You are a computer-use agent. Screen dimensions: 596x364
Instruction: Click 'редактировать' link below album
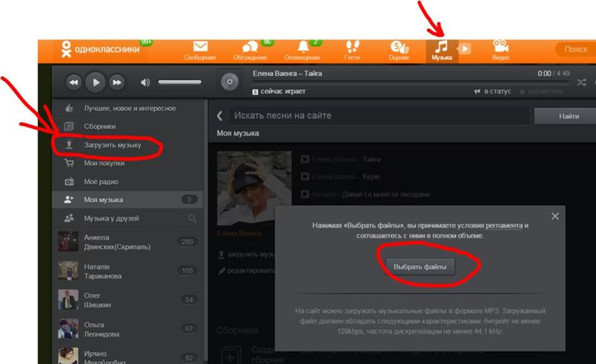[x=247, y=270]
